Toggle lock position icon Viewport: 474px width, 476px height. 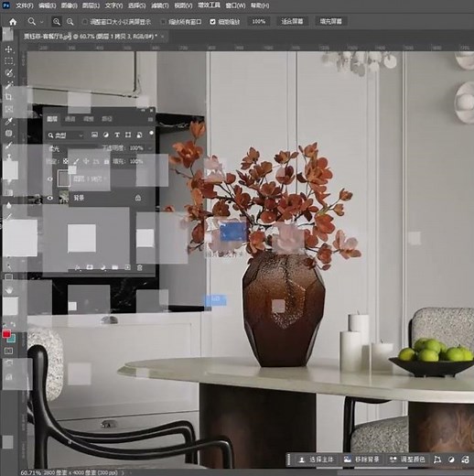pos(86,161)
